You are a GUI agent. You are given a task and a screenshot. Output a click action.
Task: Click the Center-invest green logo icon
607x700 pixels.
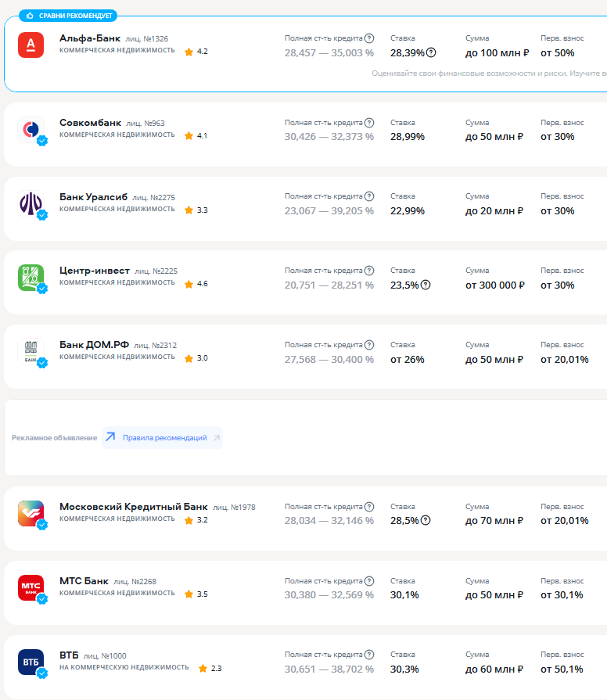[31, 278]
